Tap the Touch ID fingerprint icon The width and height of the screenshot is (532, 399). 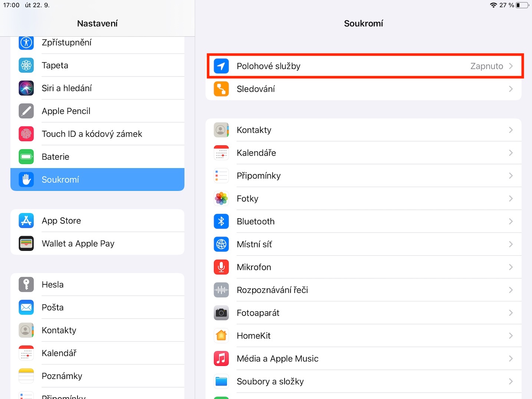click(x=26, y=134)
